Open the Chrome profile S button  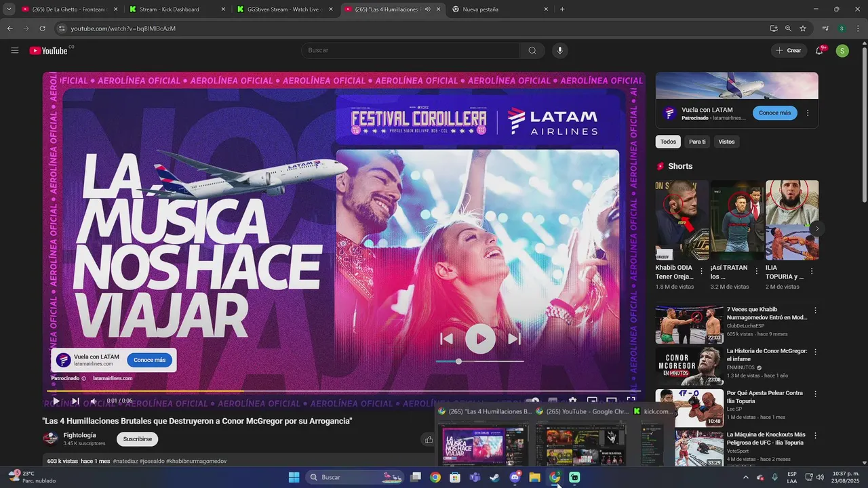pyautogui.click(x=842, y=28)
